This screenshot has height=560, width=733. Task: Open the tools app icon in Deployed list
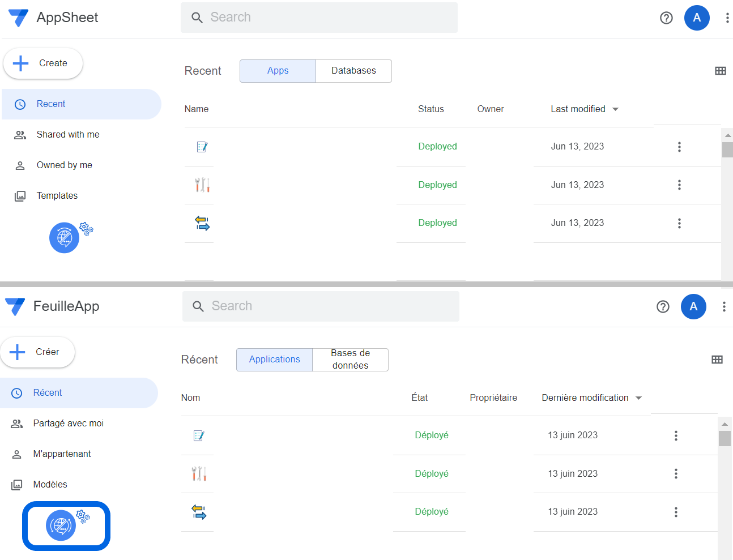tap(202, 185)
